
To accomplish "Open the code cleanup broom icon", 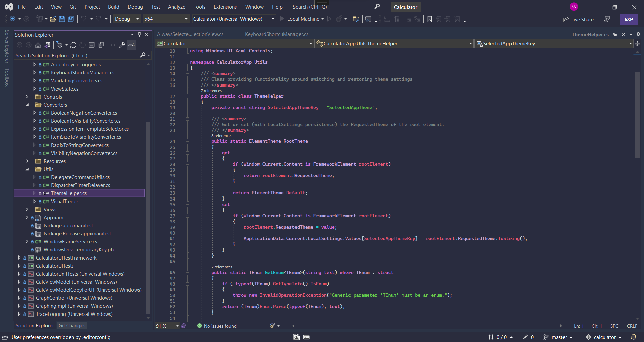I will pos(273,326).
